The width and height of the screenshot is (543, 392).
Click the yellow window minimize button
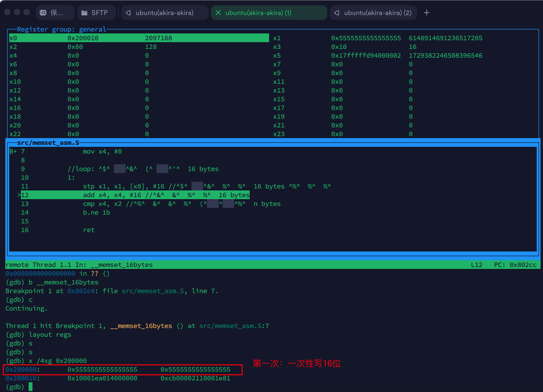[17, 12]
